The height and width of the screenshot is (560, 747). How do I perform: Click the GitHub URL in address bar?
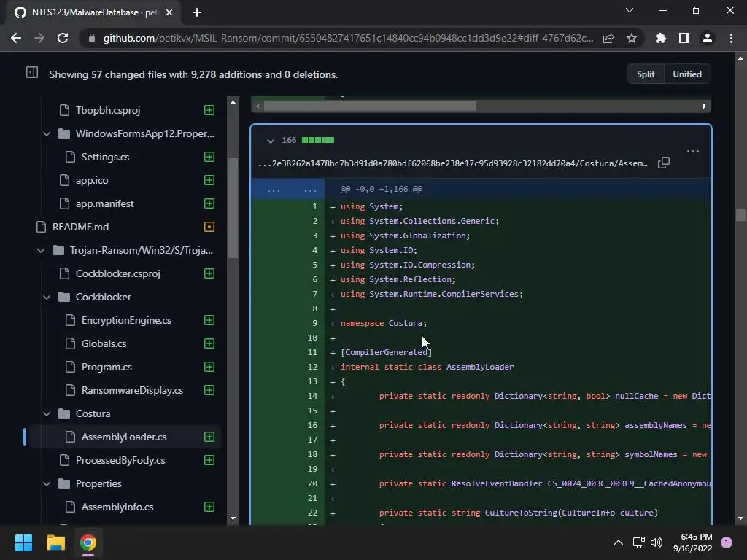[348, 38]
